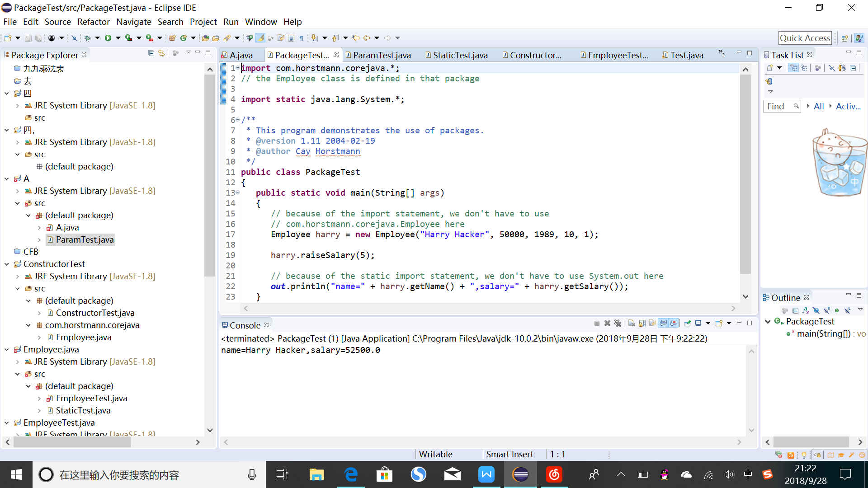Go to Last Edit Location arrow
The width and height of the screenshot is (868, 488).
point(356,38)
